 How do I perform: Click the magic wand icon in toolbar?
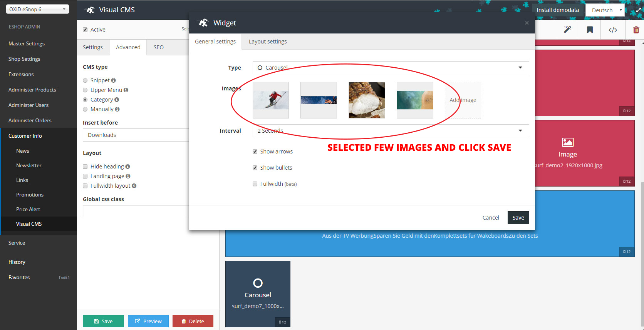[x=567, y=30]
